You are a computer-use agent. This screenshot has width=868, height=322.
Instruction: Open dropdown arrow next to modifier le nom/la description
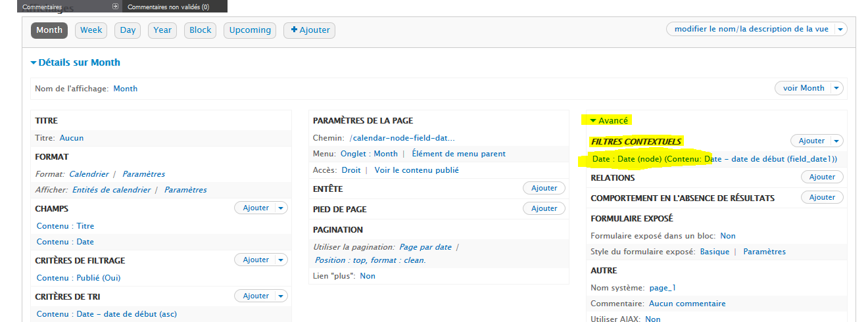coord(841,30)
